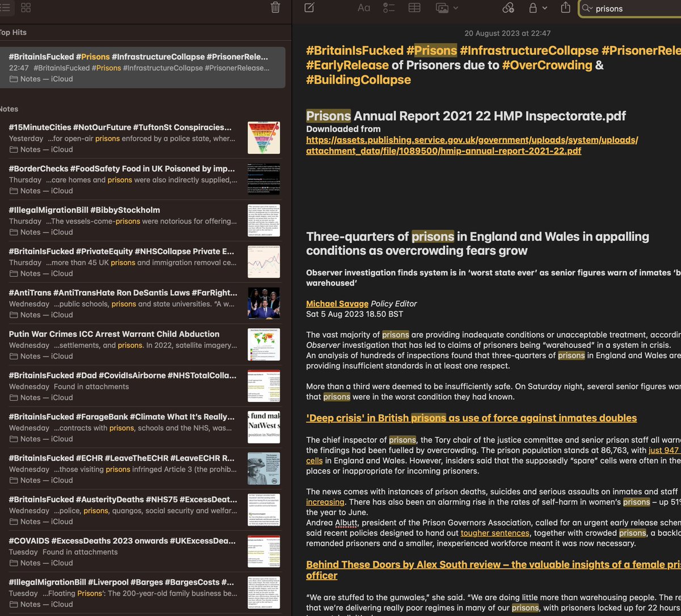Open the hmip-annual-report PDF link
Viewport: 681px width, 616px height.
[x=472, y=145]
